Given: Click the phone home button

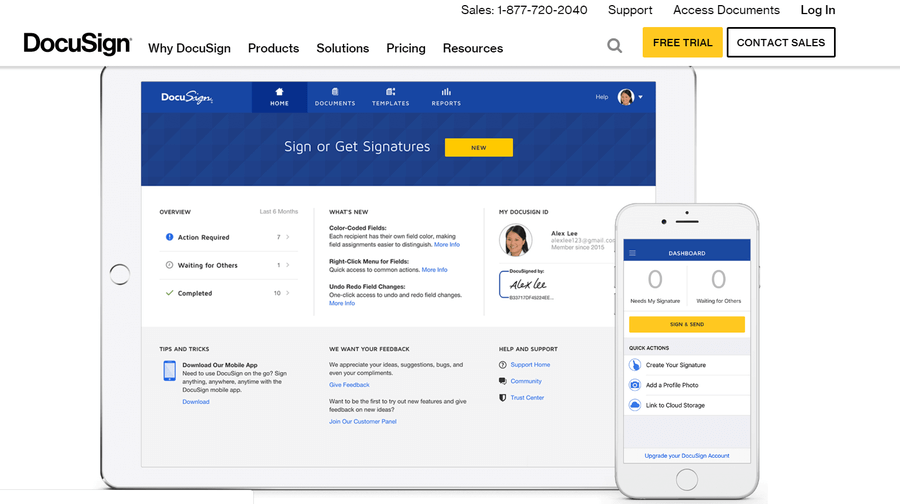Looking at the screenshot, I should pos(687,479).
